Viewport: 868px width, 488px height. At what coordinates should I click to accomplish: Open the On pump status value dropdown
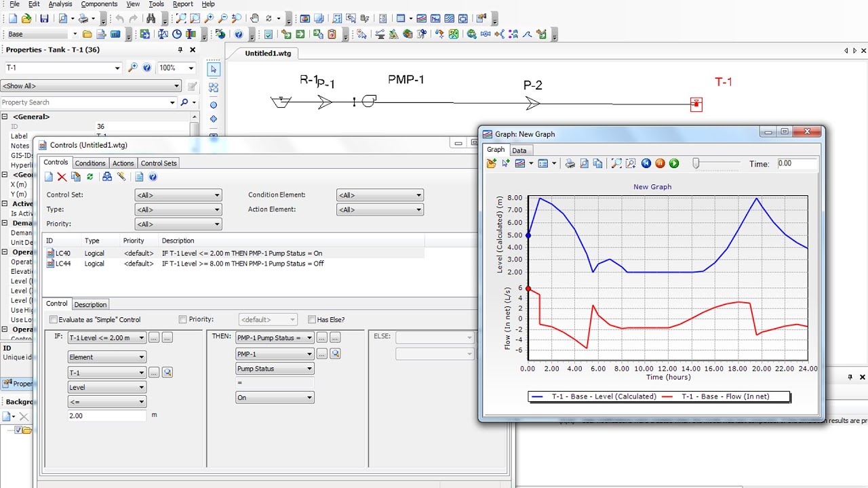tap(275, 398)
